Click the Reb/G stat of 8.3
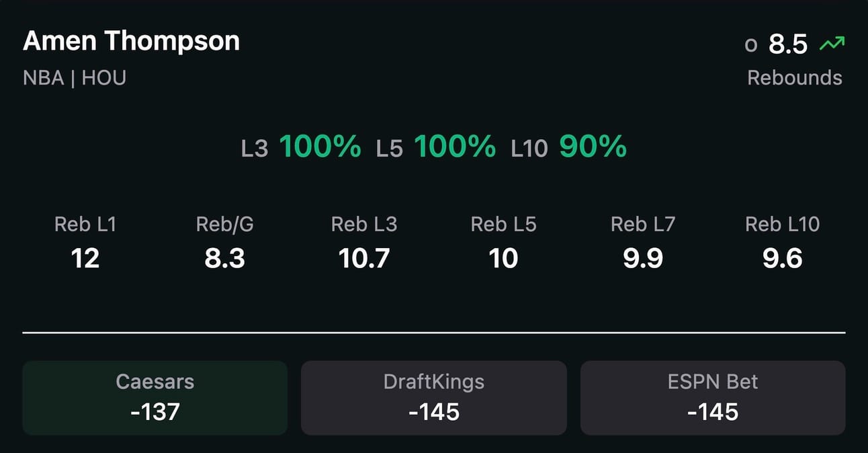Viewport: 868px width, 453px height. pyautogui.click(x=225, y=258)
